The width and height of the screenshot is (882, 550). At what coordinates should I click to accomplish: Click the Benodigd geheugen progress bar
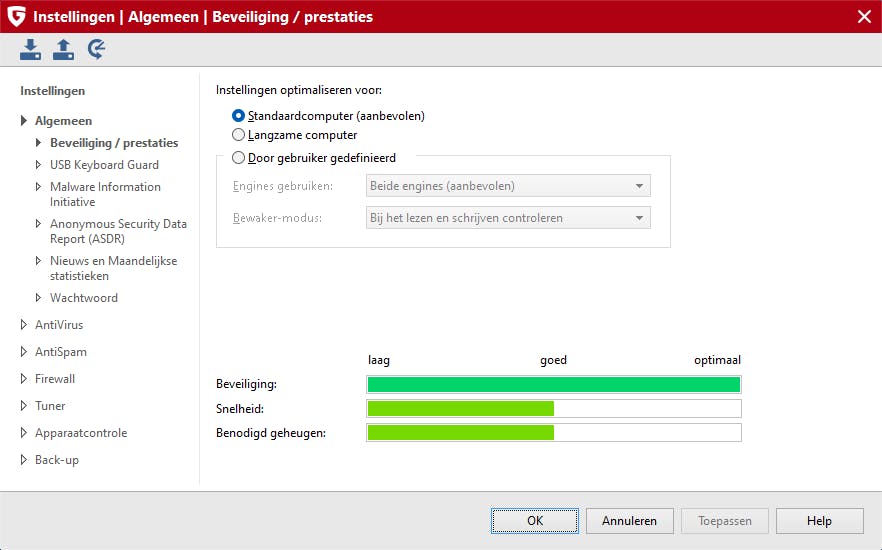tap(554, 433)
